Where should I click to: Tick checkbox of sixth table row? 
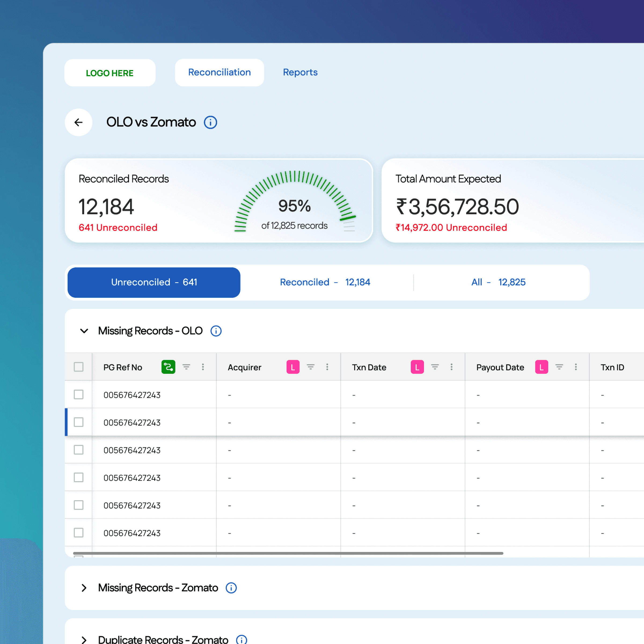point(79,533)
